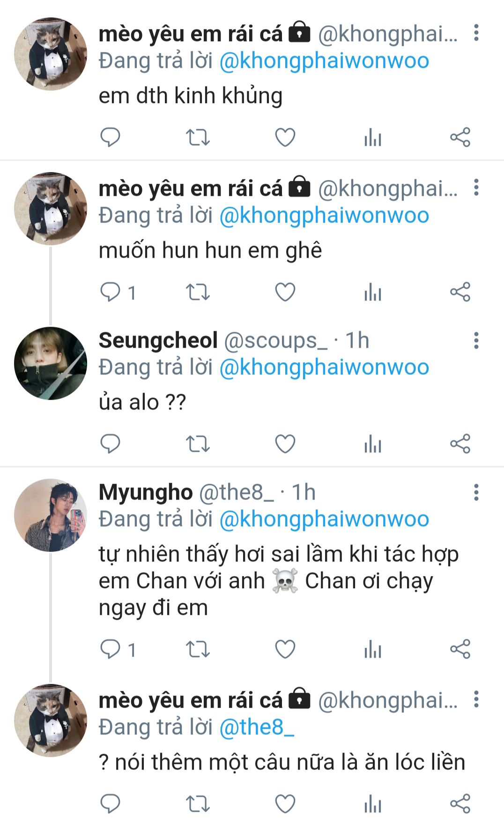Like Myungho's tweet about Chan
504x824 pixels.
tap(285, 649)
